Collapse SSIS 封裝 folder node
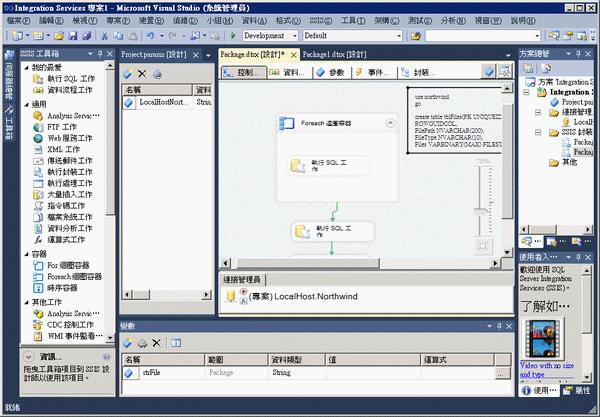 tap(538, 132)
